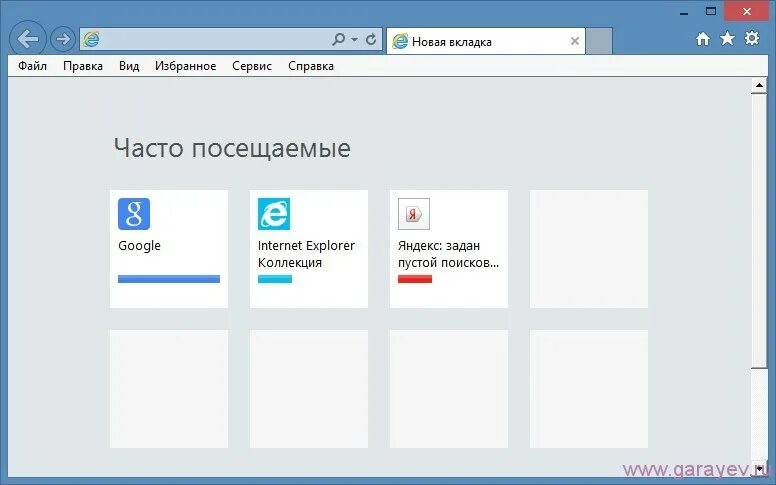Open the Яндекс: задан пустой поисков... link
776x485 pixels.
(x=448, y=254)
